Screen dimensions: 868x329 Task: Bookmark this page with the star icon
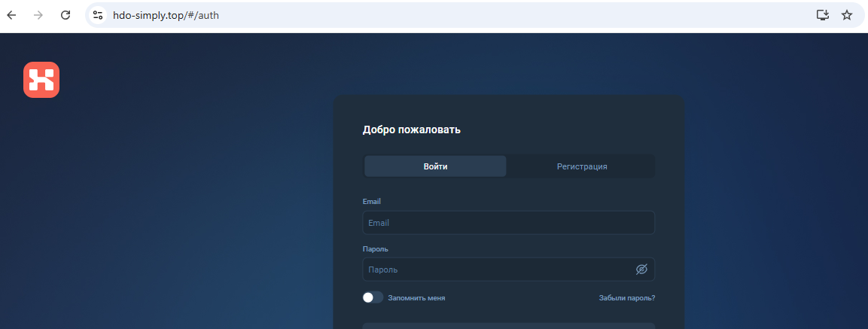coord(847,15)
